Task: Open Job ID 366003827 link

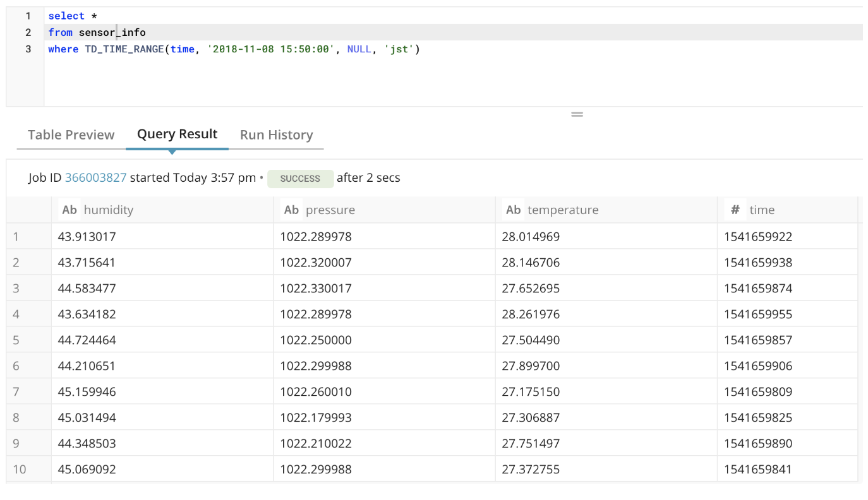Action: (95, 178)
